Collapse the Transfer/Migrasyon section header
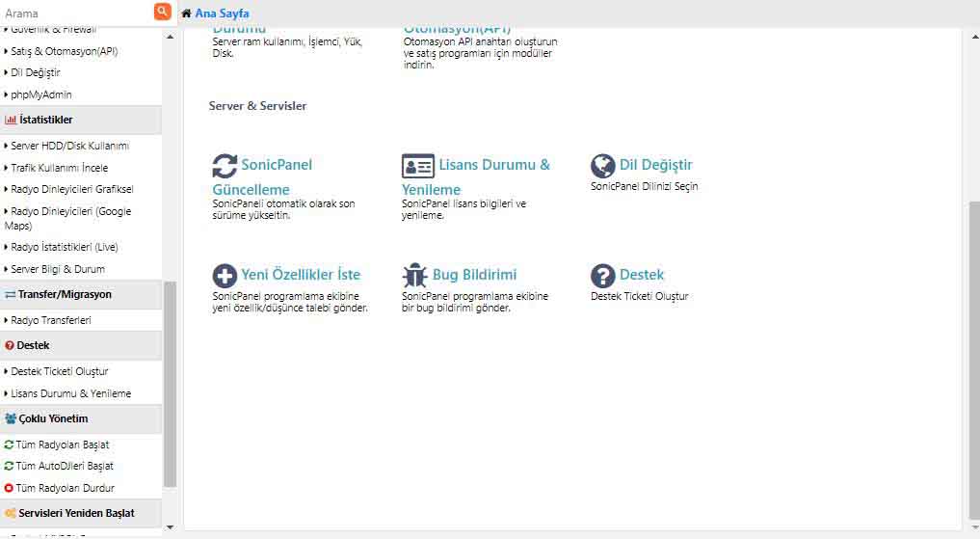The image size is (980, 539). point(81,294)
